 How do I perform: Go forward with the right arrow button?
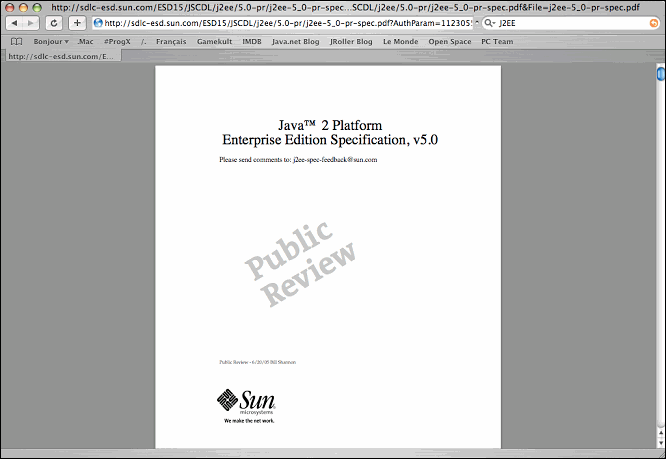(31, 23)
